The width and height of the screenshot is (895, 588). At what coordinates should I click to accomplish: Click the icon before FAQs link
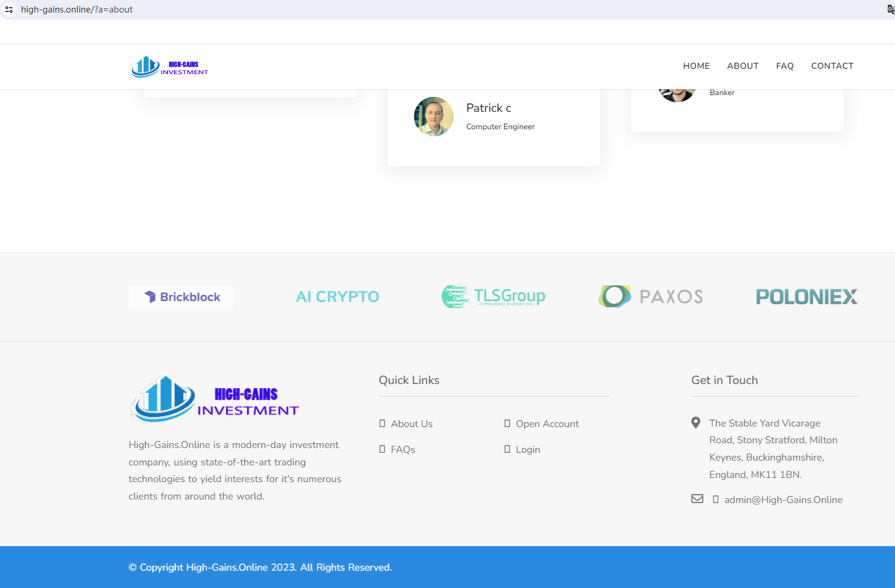click(382, 449)
